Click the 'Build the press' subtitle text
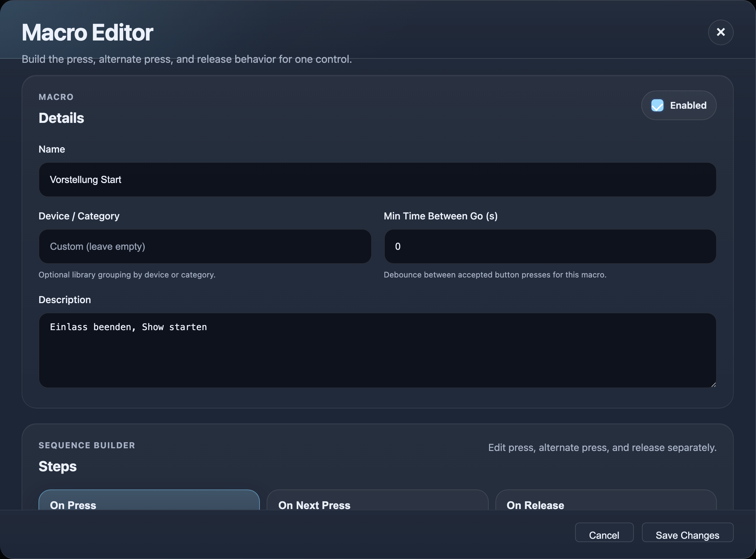Image resolution: width=756 pixels, height=559 pixels. click(187, 59)
